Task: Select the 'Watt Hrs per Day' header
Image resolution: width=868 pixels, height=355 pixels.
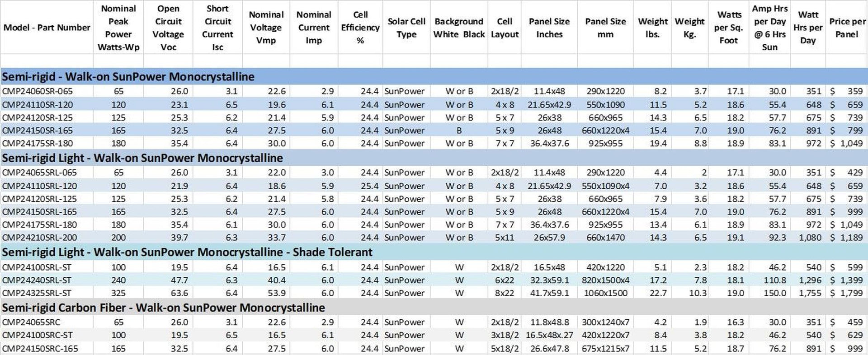Action: pyautogui.click(x=808, y=28)
